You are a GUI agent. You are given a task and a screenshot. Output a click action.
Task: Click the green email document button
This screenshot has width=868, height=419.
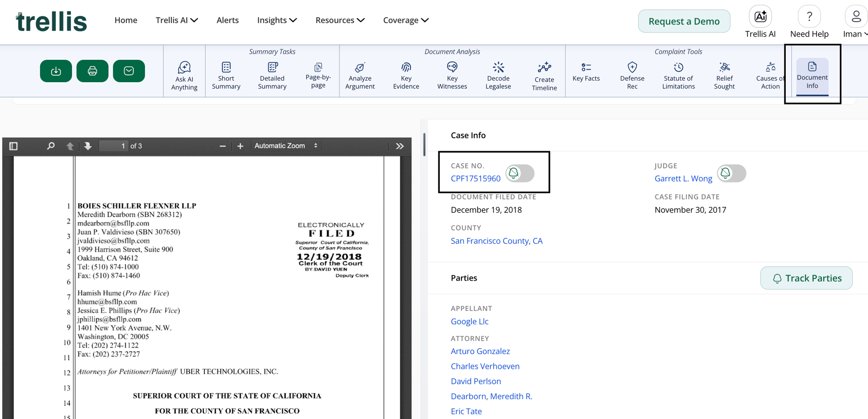[129, 71]
